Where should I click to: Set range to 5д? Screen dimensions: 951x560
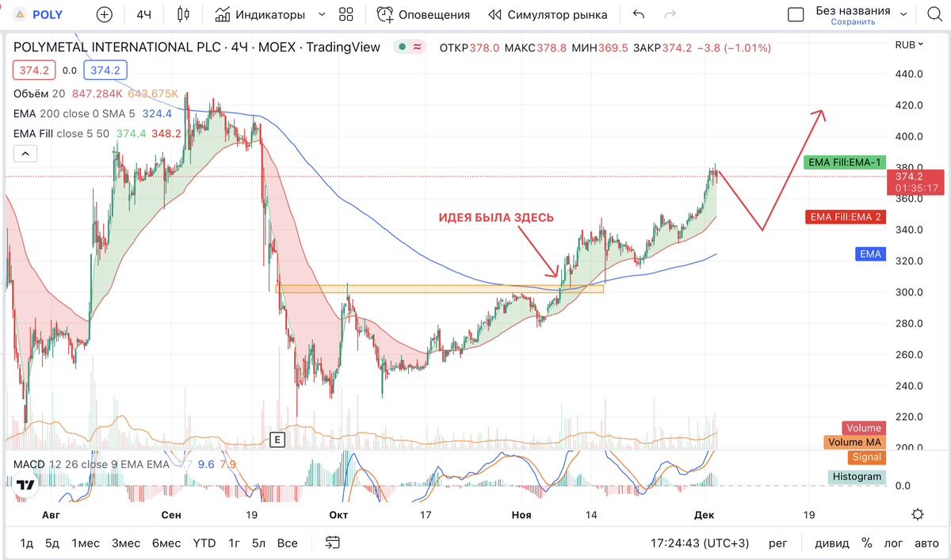click(52, 543)
